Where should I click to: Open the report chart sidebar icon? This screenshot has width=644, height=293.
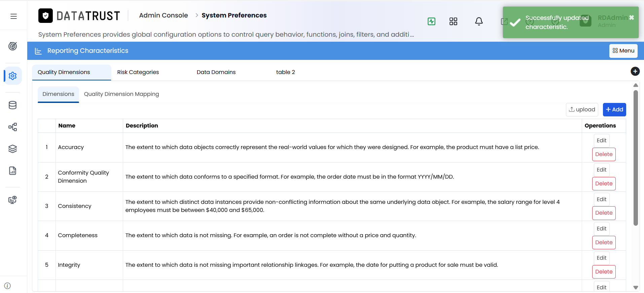tap(13, 171)
